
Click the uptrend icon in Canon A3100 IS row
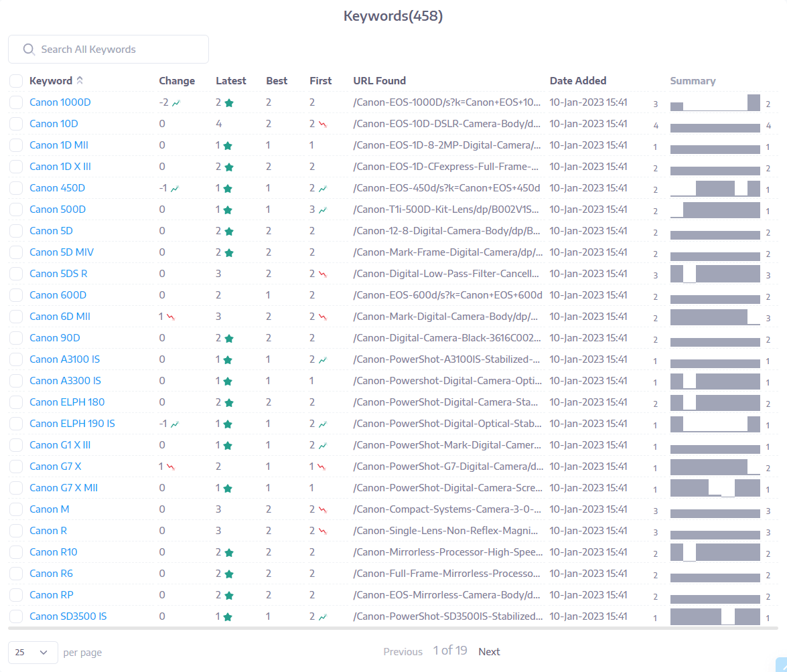coord(323,360)
